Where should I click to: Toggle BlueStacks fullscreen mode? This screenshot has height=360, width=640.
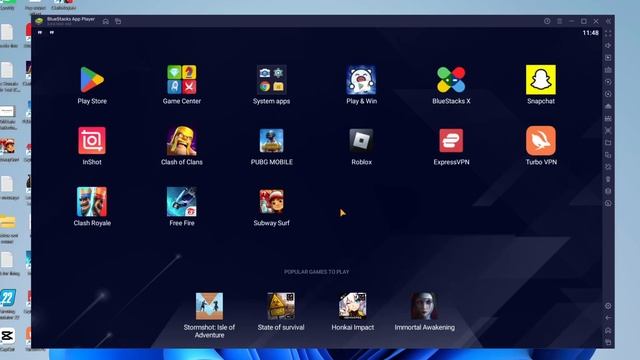pyautogui.click(x=608, y=33)
